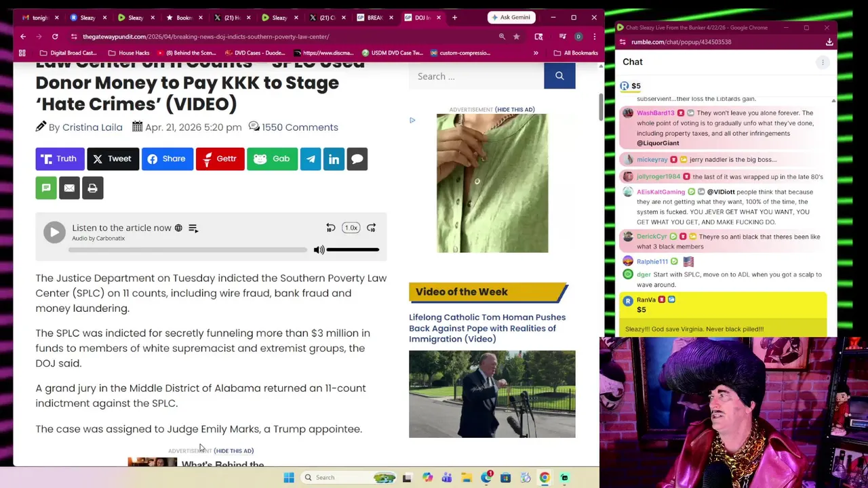Image resolution: width=868 pixels, height=488 pixels.
Task: Open Windows Start menu
Action: point(289,477)
